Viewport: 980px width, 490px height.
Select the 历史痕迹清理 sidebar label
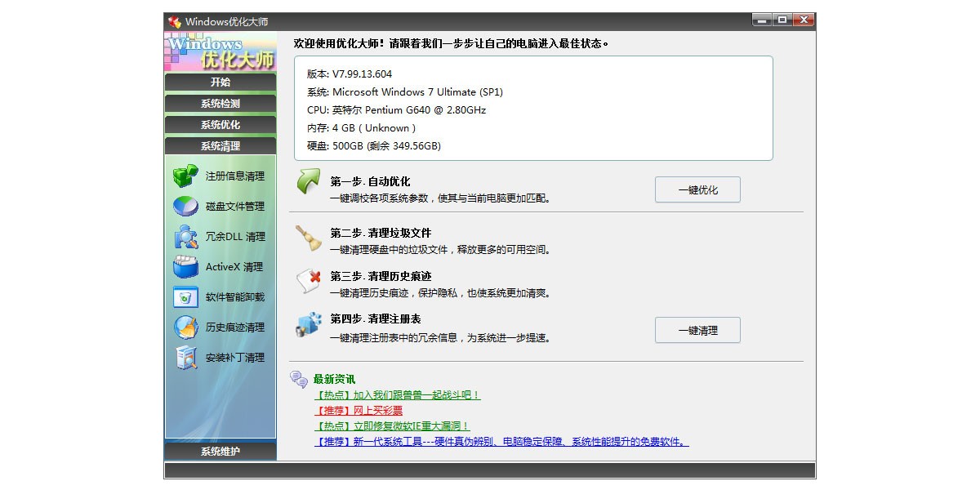coord(235,327)
